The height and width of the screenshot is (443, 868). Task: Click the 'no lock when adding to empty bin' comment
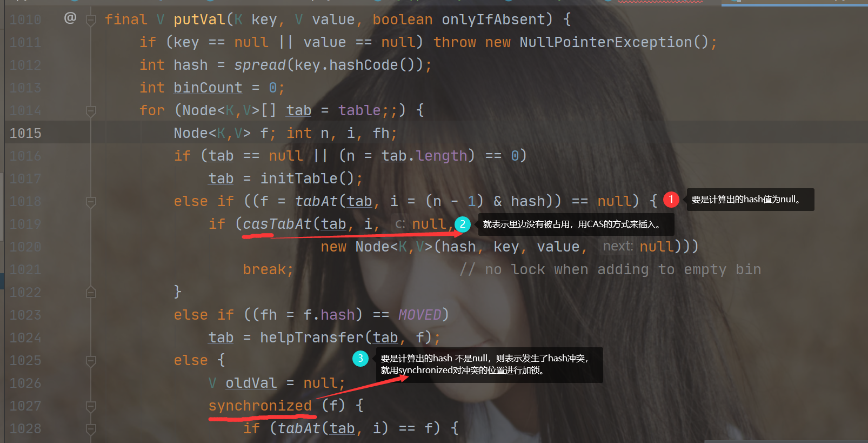point(610,269)
